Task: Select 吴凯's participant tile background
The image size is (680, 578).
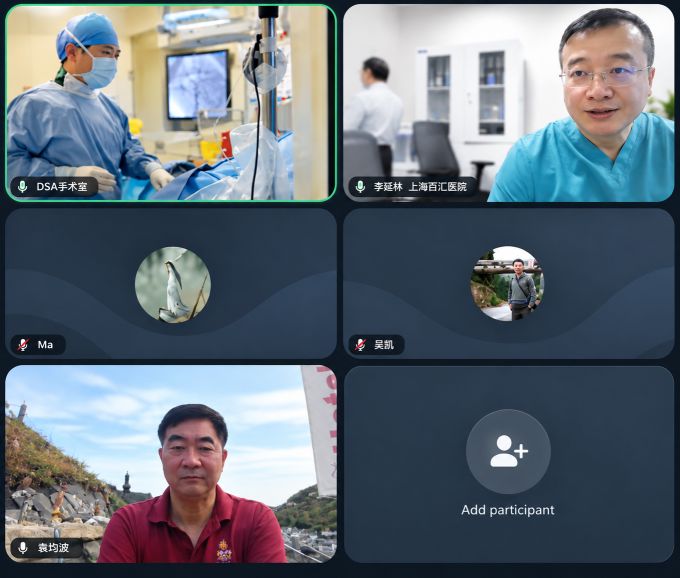Action: (x=509, y=284)
